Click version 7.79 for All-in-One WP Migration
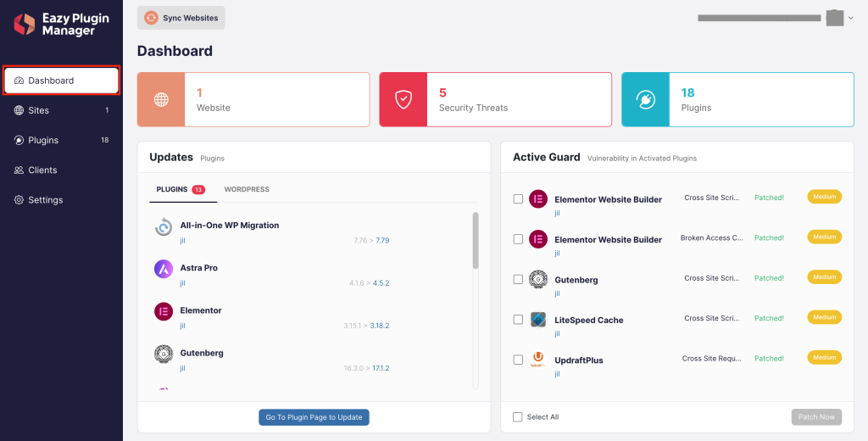Viewport: 868px width, 441px height. pyautogui.click(x=382, y=241)
